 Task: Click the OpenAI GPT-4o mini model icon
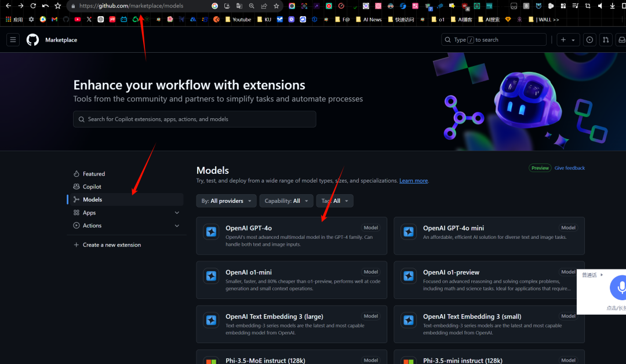pyautogui.click(x=409, y=231)
